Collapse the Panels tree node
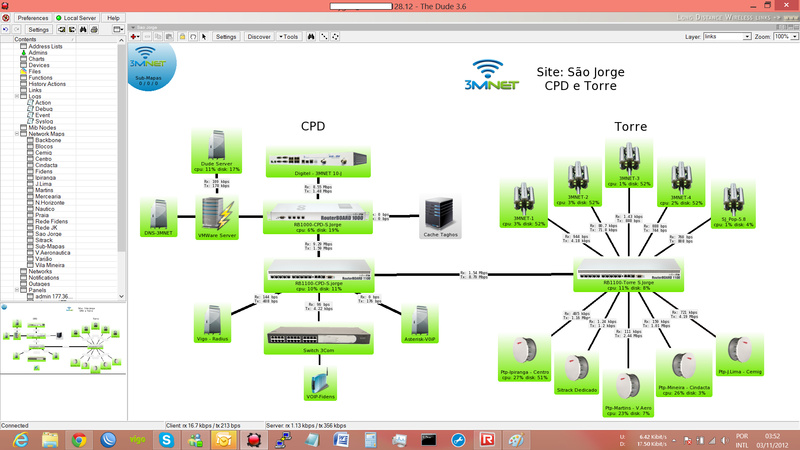This screenshot has height=450, width=800. tap(17, 290)
